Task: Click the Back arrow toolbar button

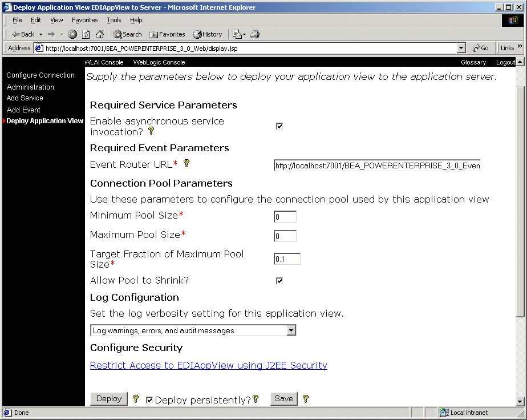Action: tap(23, 34)
